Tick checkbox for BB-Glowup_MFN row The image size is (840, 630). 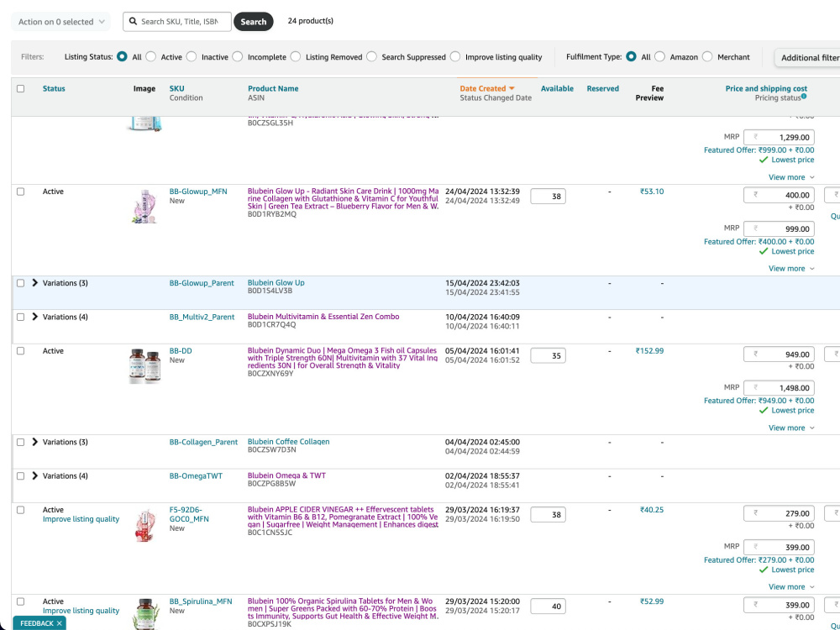20,192
